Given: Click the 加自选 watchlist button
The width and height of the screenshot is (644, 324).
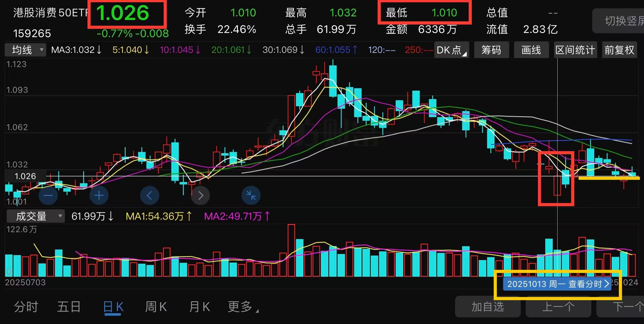Looking at the screenshot, I should 488,307.
